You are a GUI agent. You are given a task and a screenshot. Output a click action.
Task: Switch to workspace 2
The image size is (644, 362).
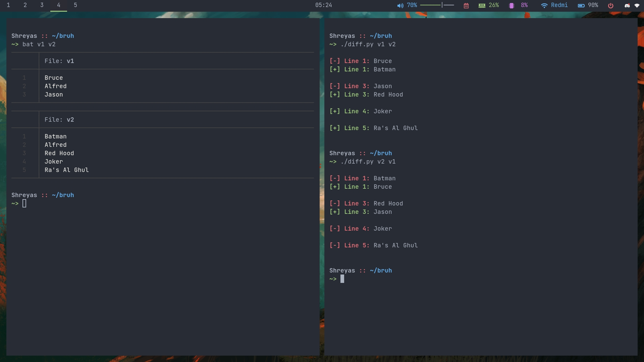pyautogui.click(x=25, y=5)
